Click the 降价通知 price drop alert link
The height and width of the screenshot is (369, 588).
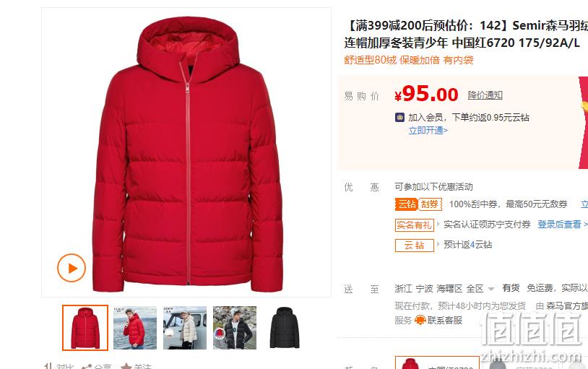click(485, 95)
